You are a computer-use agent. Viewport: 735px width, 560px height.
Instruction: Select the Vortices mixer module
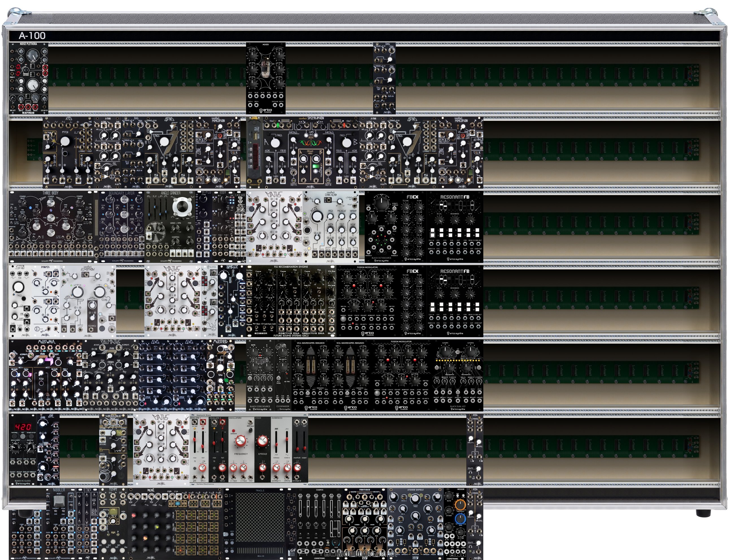point(365,524)
